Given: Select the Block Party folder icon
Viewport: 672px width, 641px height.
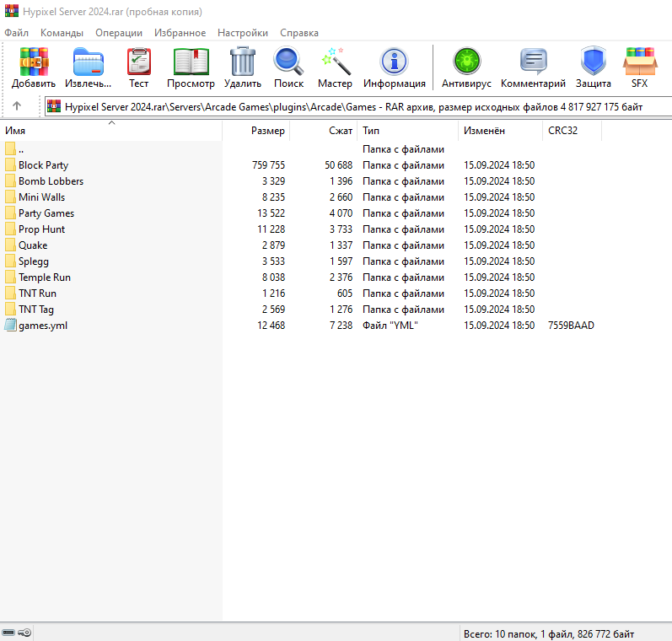Looking at the screenshot, I should pyautogui.click(x=10, y=165).
